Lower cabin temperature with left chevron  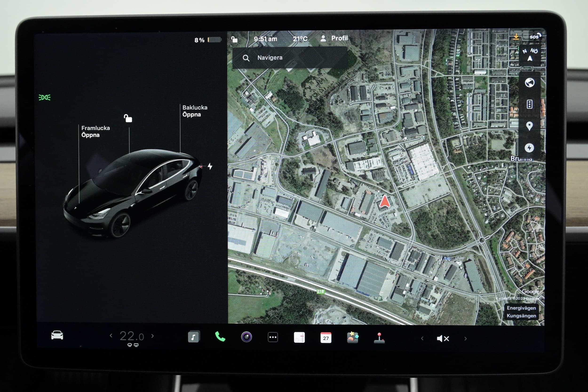click(x=111, y=336)
